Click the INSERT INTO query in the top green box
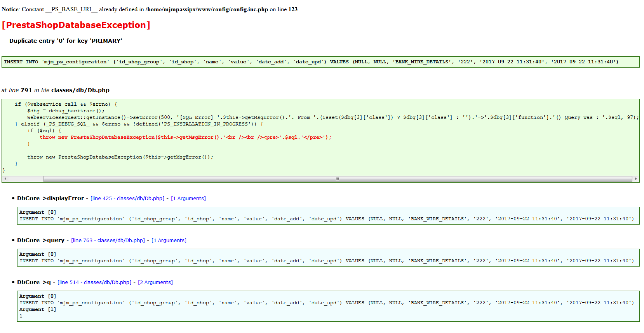The image size is (644, 333). coord(311,62)
